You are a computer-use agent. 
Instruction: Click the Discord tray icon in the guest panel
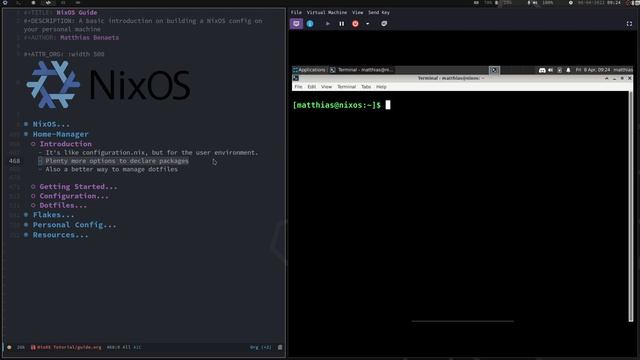coord(542,70)
